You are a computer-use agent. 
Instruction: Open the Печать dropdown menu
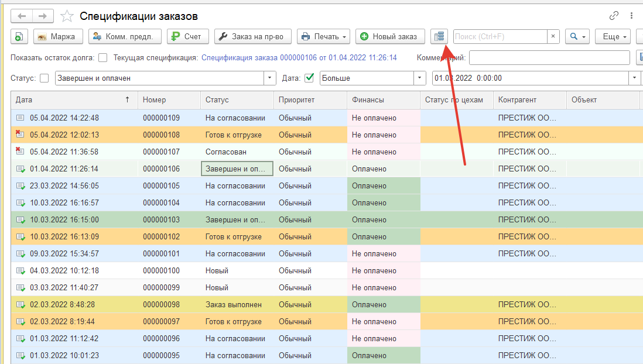click(x=324, y=36)
